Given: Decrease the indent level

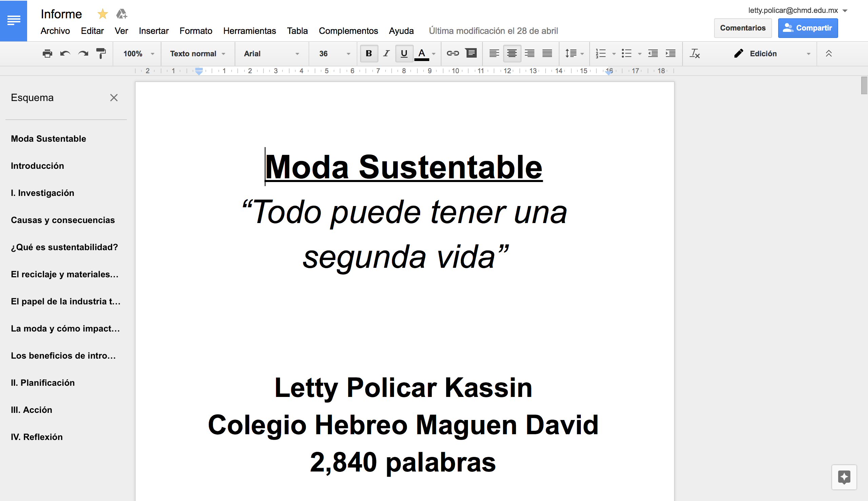Looking at the screenshot, I should click(x=653, y=53).
